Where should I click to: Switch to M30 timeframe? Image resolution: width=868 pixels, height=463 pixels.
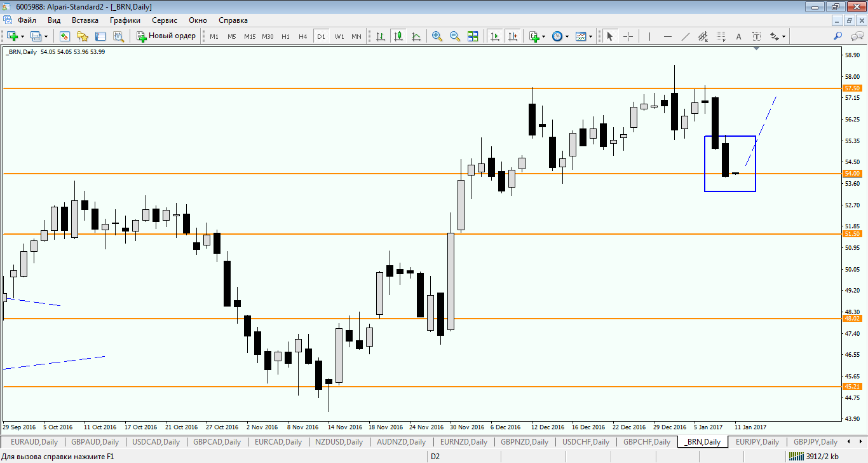click(268, 36)
